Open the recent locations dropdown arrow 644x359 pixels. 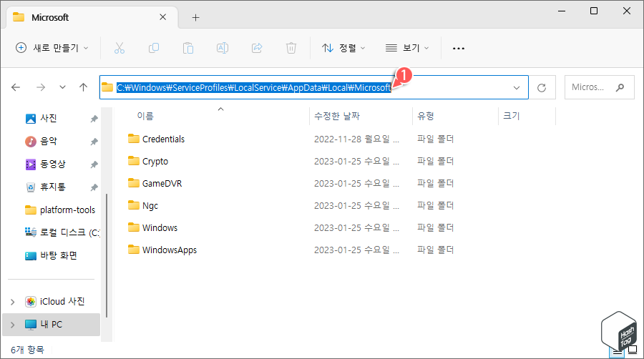[62, 87]
